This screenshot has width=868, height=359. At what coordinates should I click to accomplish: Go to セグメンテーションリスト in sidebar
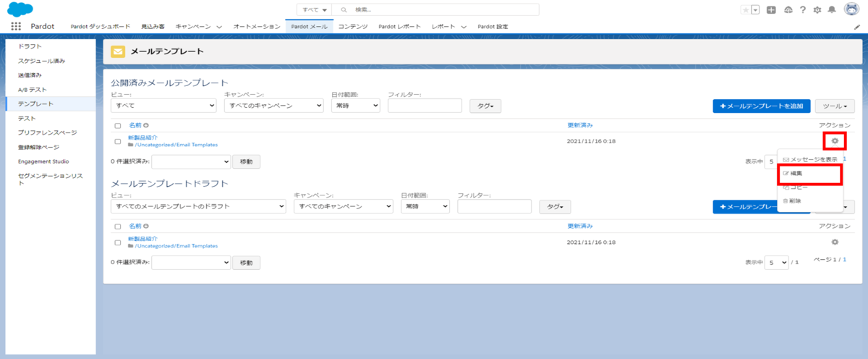point(51,179)
